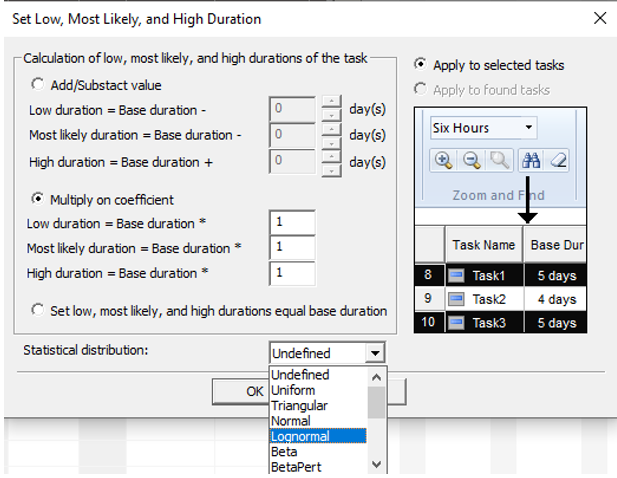Click the zoom out magnifier icon
The height and width of the screenshot is (478, 617).
coord(471,160)
